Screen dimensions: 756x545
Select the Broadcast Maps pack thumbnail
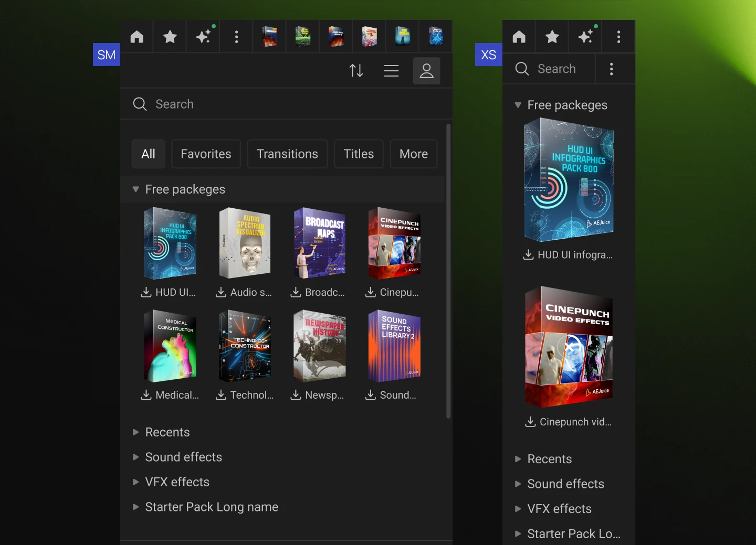click(x=320, y=243)
